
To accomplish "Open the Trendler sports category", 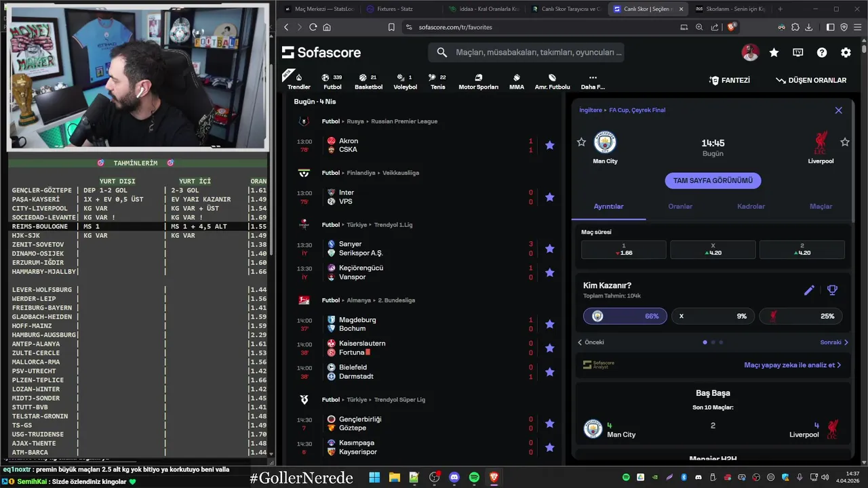I will tap(298, 81).
